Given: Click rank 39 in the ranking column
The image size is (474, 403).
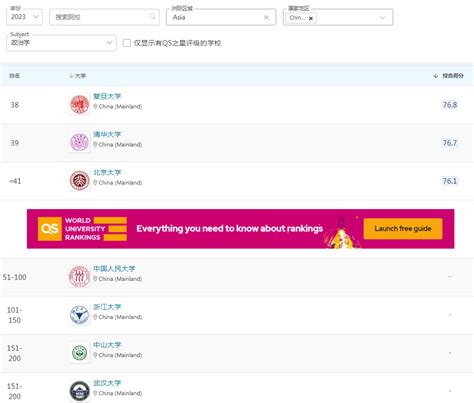Looking at the screenshot, I should click(x=14, y=143).
